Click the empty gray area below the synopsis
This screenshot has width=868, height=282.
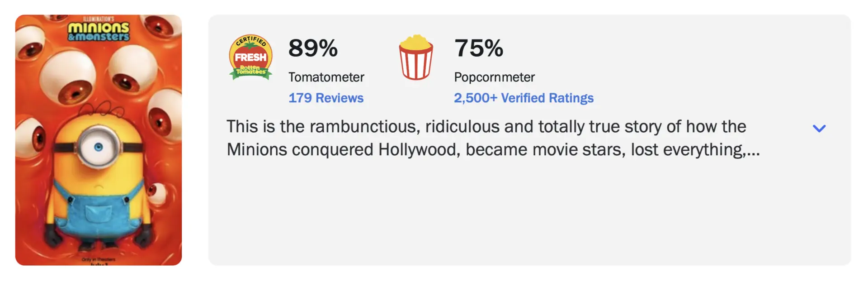tap(529, 213)
